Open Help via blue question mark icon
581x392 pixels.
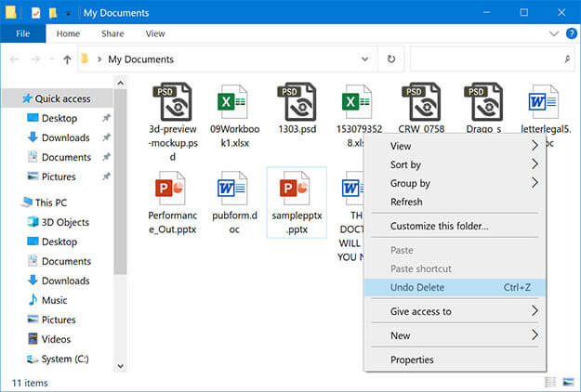point(572,33)
